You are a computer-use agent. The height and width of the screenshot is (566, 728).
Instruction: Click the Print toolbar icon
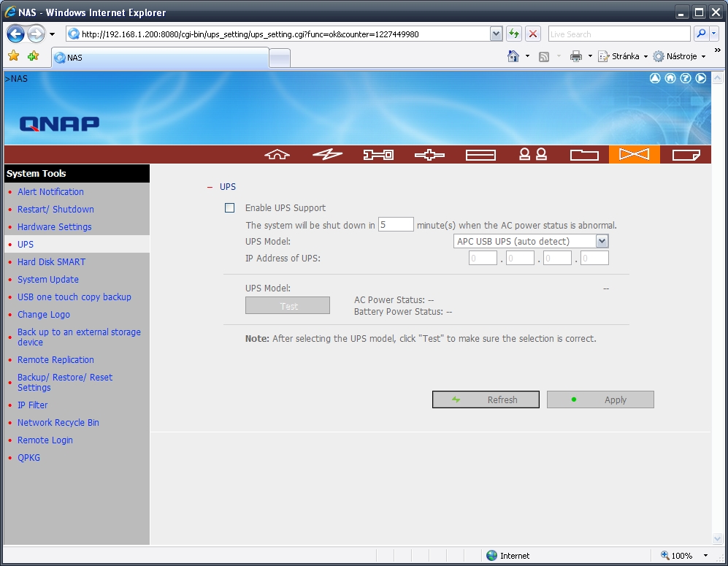point(575,57)
